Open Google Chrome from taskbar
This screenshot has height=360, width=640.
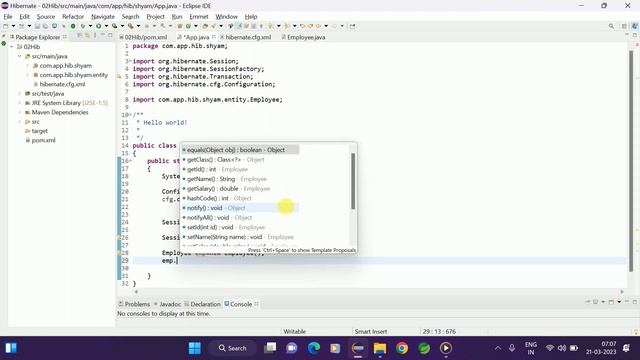[x=402, y=348]
